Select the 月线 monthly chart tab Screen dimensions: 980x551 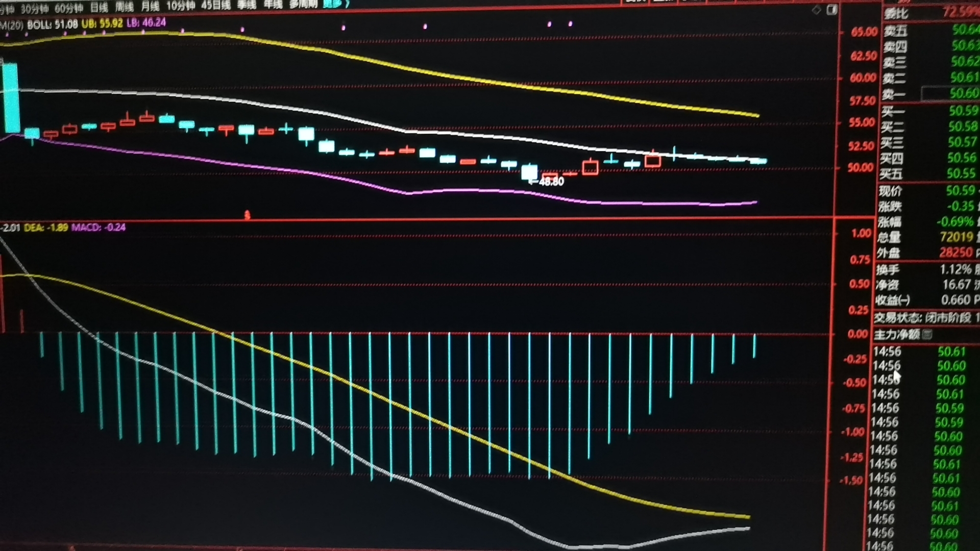coord(150,7)
